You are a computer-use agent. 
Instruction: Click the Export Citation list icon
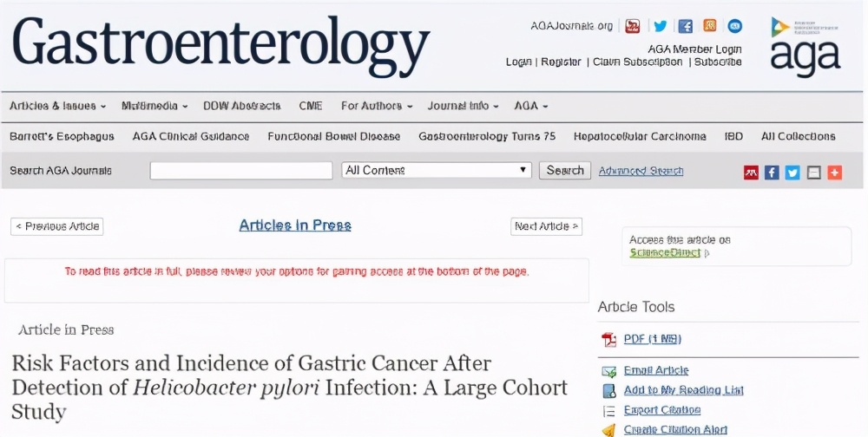608,411
